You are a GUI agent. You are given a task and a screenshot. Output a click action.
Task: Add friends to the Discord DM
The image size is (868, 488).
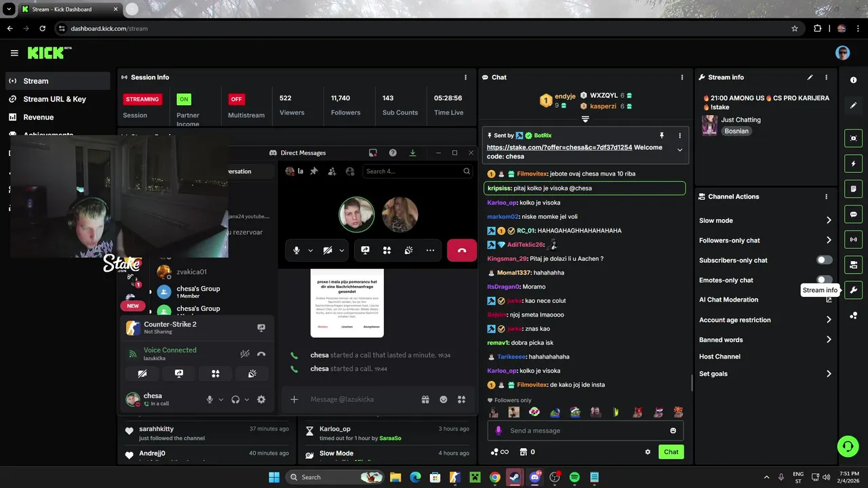pos(332,171)
